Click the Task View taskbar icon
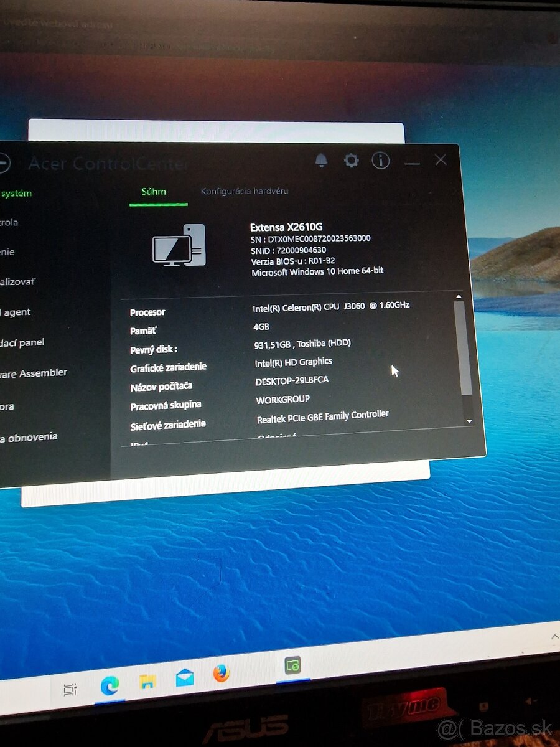The image size is (560, 747). point(70,689)
